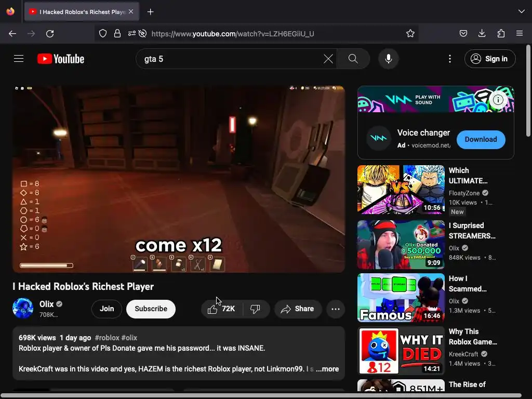Close the I Hacked Roblox's tab

131,11
